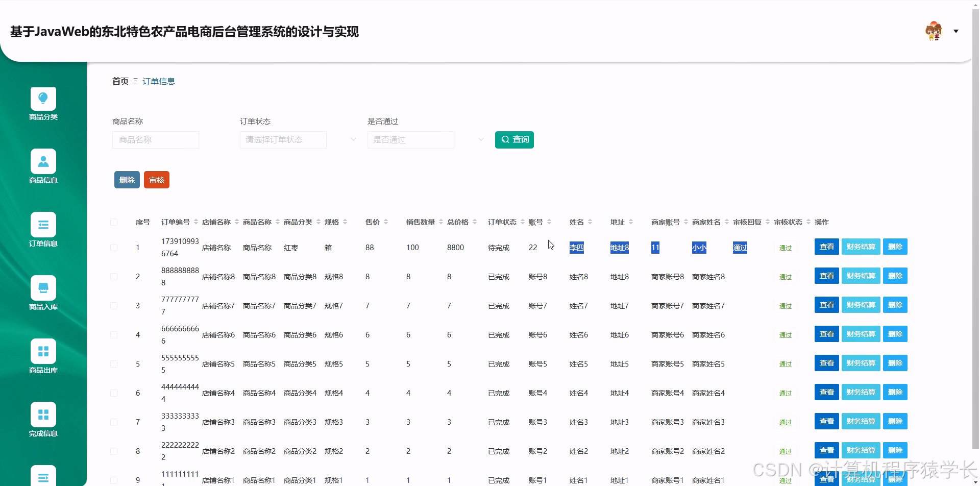Sort by 规格 column arrows
The image size is (980, 486).
[x=345, y=222]
